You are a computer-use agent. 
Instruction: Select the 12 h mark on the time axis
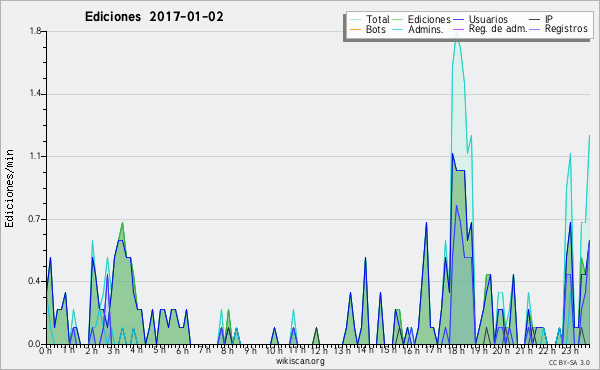[x=319, y=350]
